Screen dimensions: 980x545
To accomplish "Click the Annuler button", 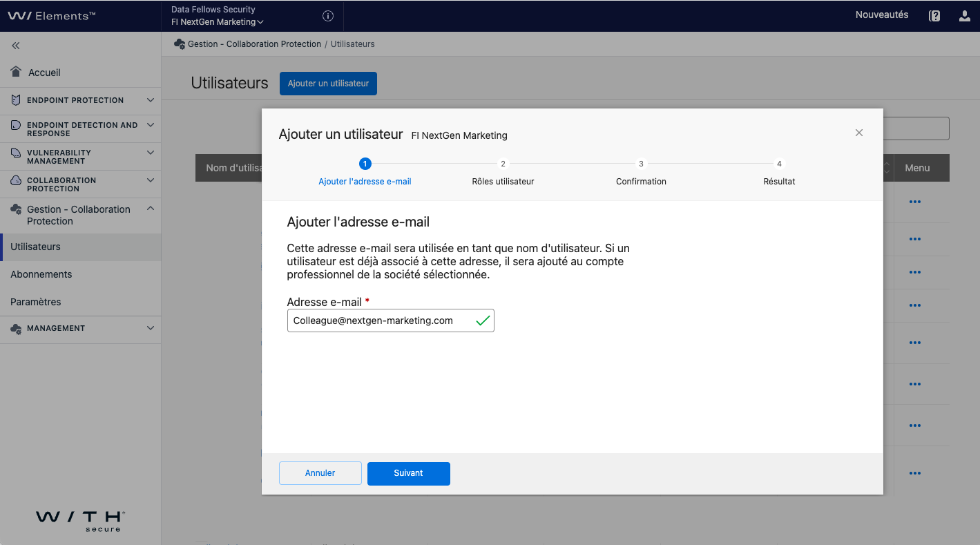I will [320, 473].
